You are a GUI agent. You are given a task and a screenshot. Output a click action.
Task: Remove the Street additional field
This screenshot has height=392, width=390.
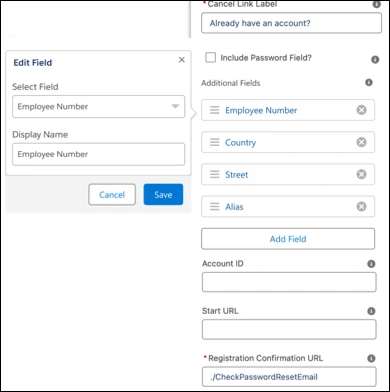pos(361,174)
